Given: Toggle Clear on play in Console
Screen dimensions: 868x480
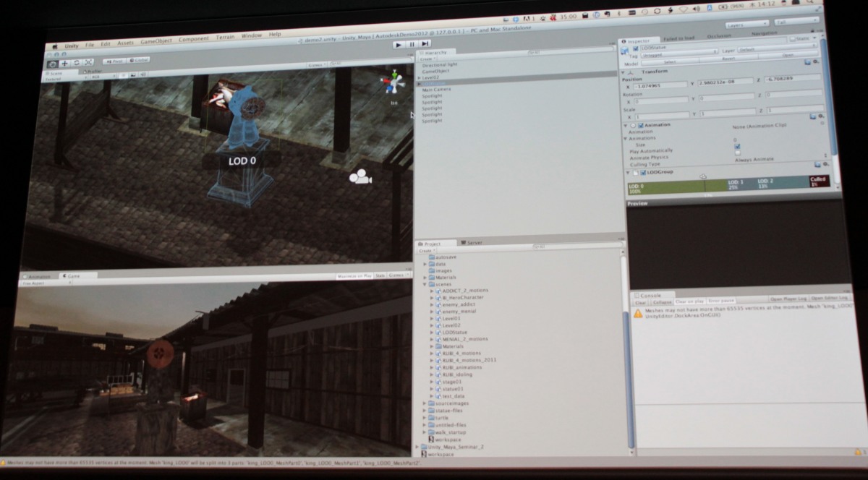Looking at the screenshot, I should pyautogui.click(x=689, y=301).
